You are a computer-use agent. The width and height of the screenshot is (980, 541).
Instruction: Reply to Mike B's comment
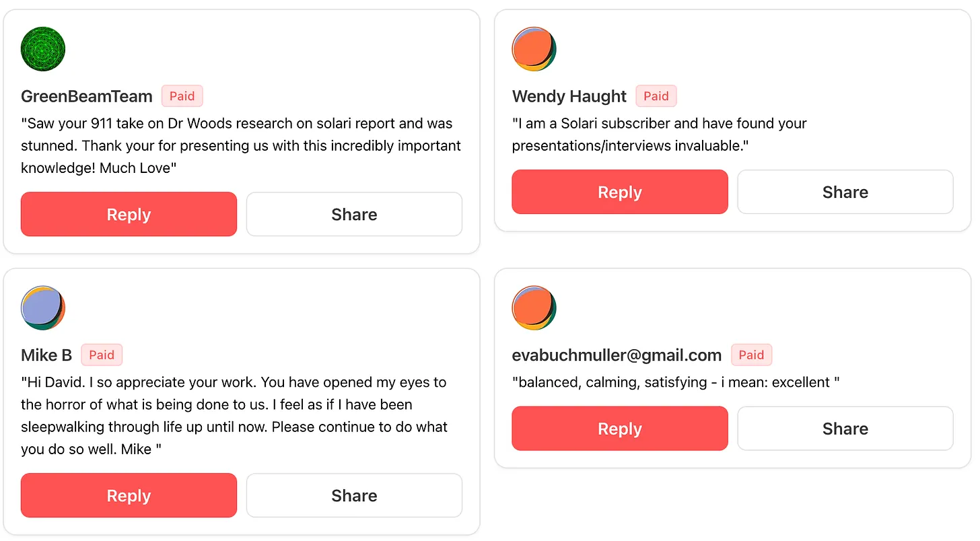tap(129, 496)
